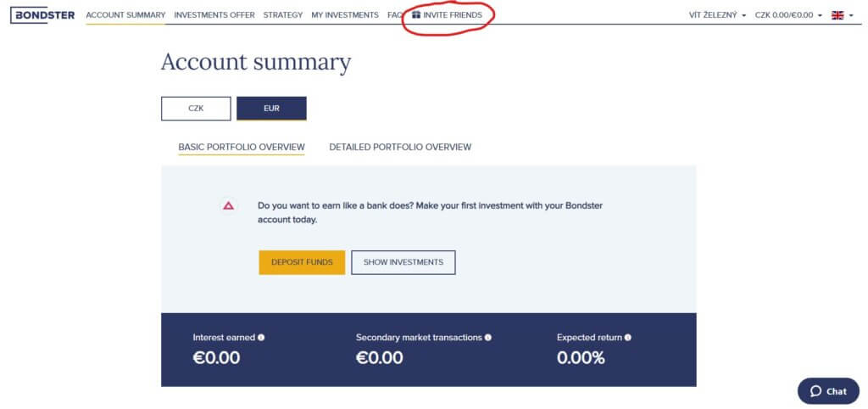The image size is (868, 409).
Task: Click the Show Investments button
Action: (x=403, y=262)
